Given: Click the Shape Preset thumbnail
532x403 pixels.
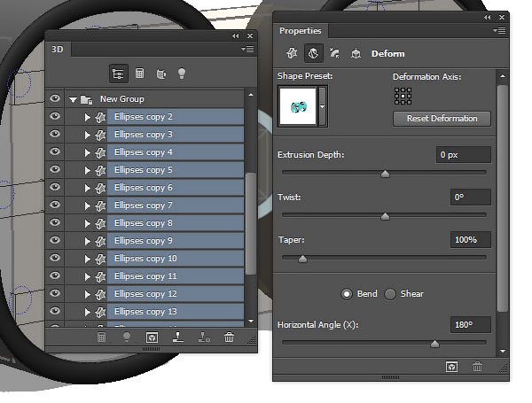Looking at the screenshot, I should [298, 106].
